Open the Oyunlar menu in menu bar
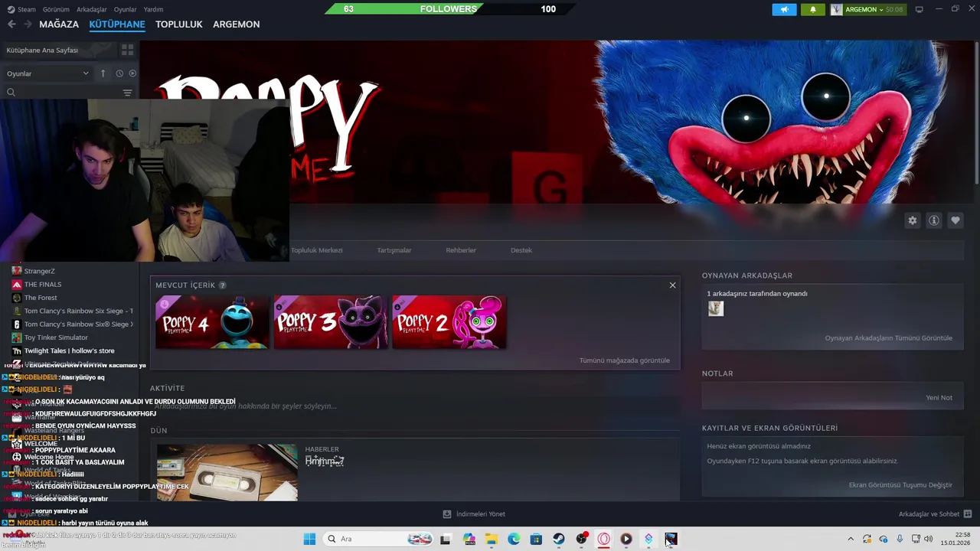Viewport: 980px width, 551px height. point(126,9)
